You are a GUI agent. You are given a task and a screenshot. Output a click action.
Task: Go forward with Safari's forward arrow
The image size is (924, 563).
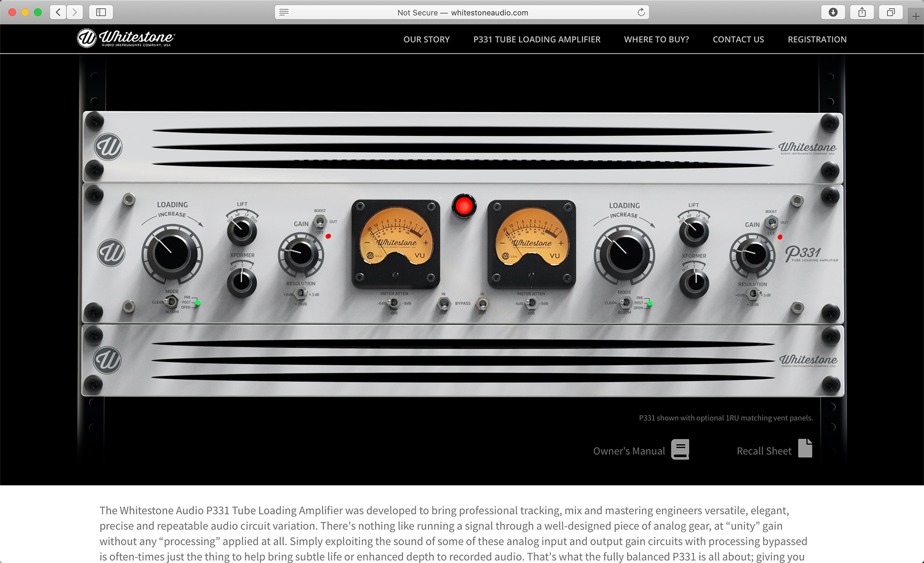click(75, 12)
